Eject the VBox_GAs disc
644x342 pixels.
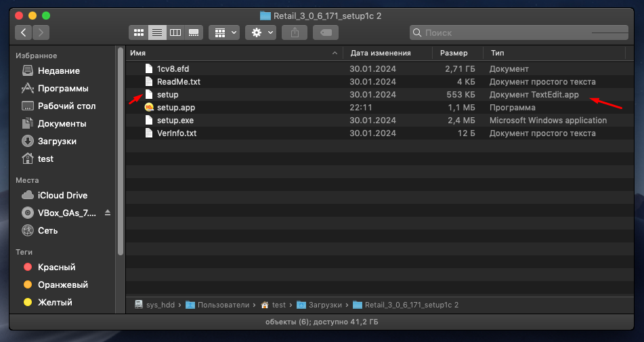(108, 213)
